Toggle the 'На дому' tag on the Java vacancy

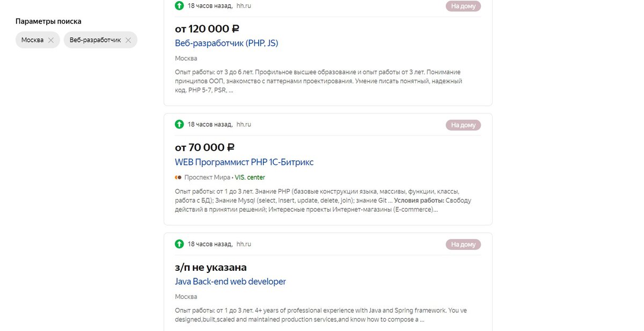tap(463, 243)
